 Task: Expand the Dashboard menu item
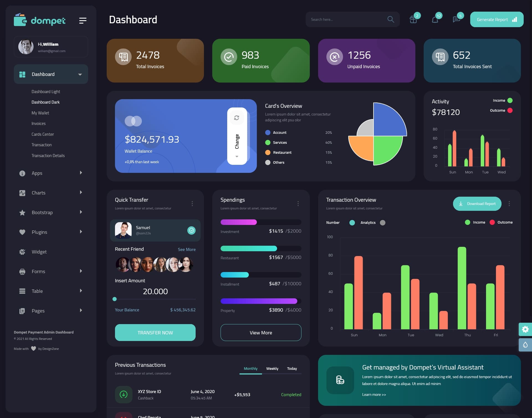(x=80, y=74)
